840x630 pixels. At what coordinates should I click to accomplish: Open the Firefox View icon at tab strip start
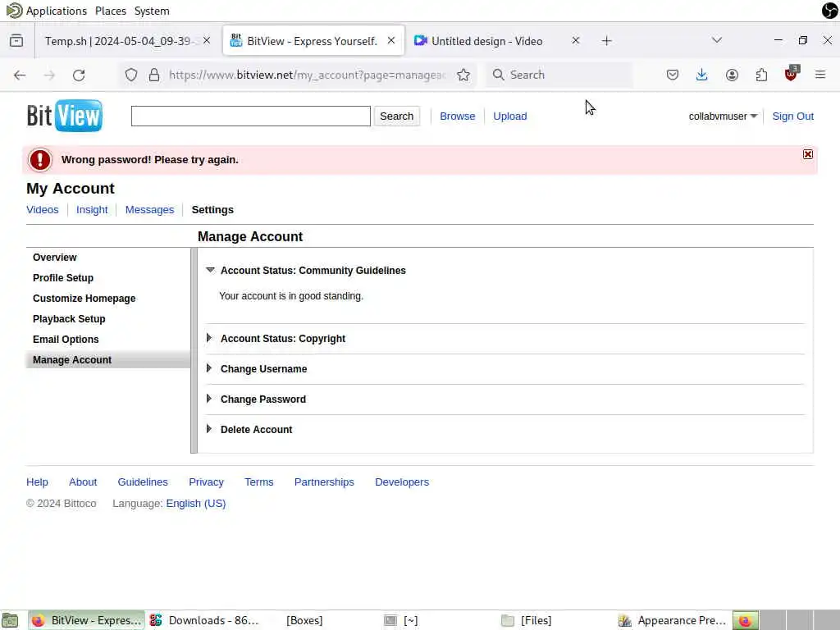pos(16,41)
